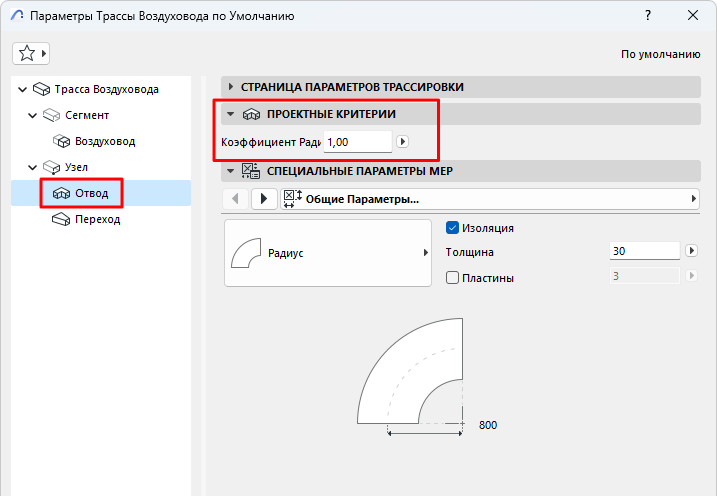Select Воздуховод in the tree
This screenshot has width=717, height=496.
coord(105,141)
